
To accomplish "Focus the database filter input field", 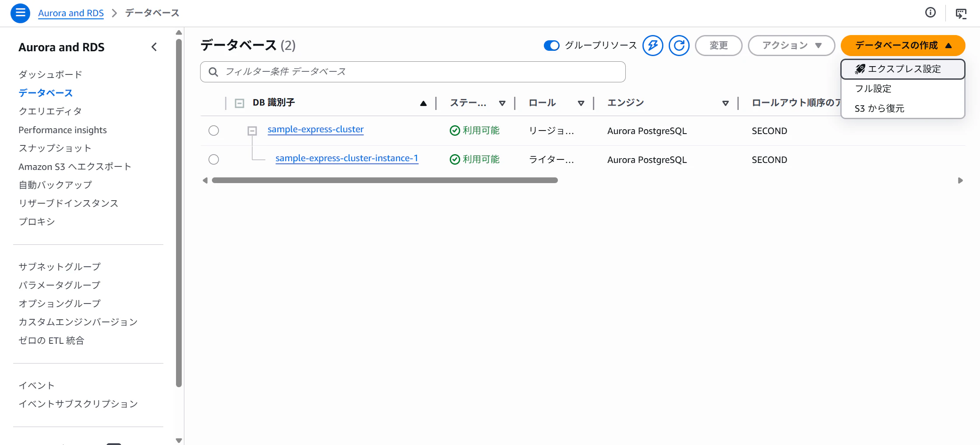I will pyautogui.click(x=413, y=72).
